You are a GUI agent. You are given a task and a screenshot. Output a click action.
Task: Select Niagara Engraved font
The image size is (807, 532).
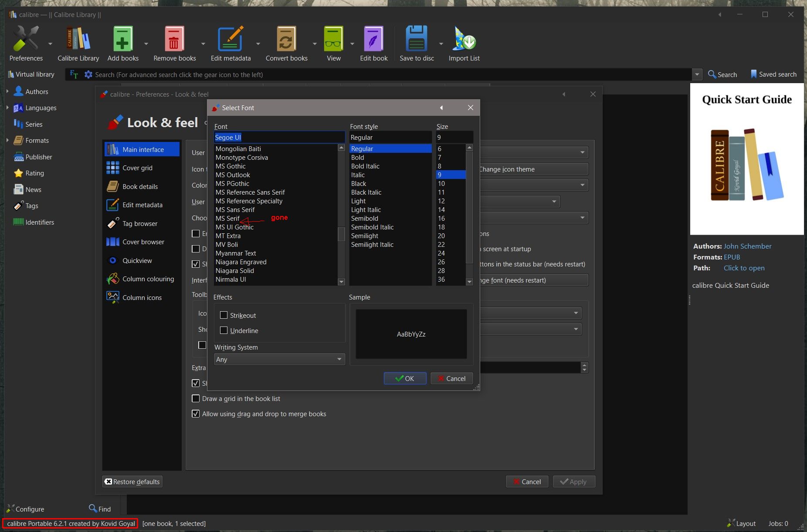click(x=276, y=262)
